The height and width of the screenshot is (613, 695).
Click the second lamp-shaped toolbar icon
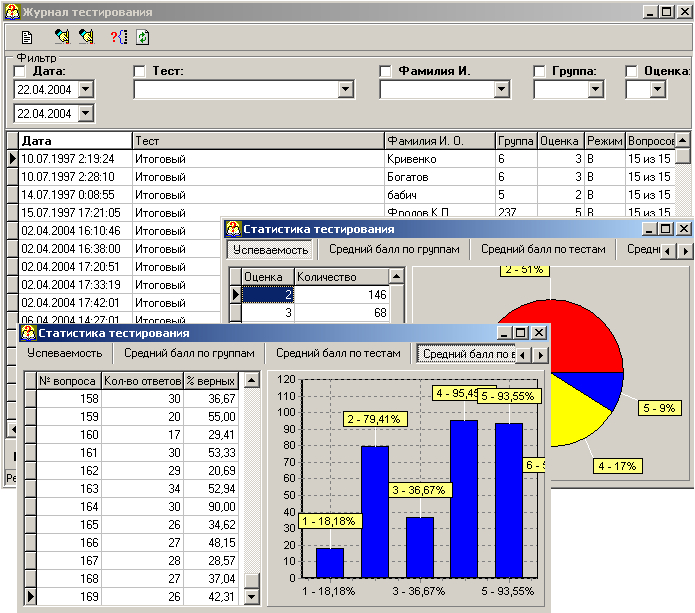coord(86,37)
